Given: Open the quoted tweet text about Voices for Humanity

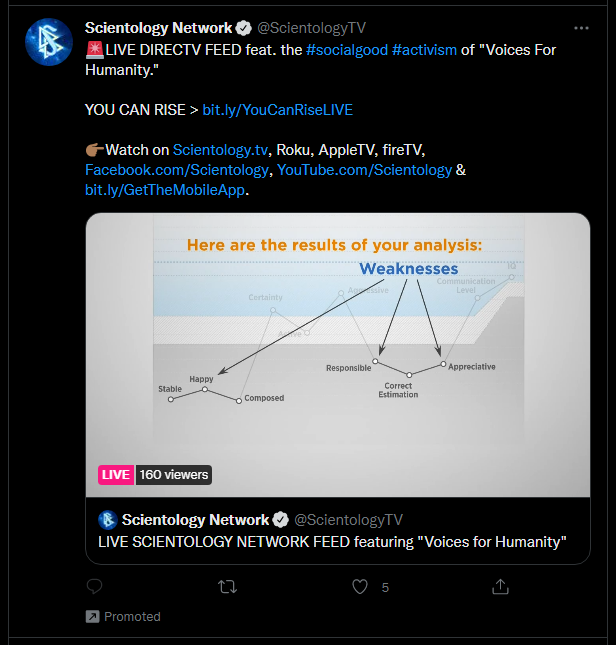Looking at the screenshot, I should (332, 542).
